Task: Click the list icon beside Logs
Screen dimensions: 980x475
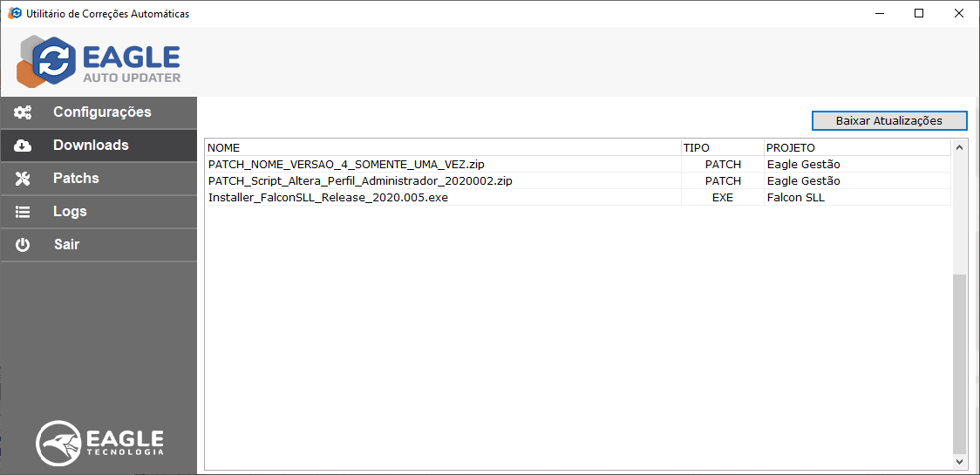Action: (24, 212)
